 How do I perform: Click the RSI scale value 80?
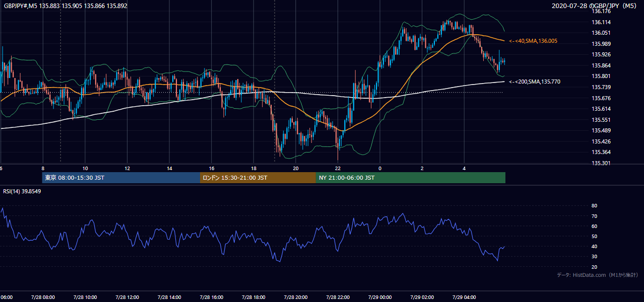(x=594, y=206)
